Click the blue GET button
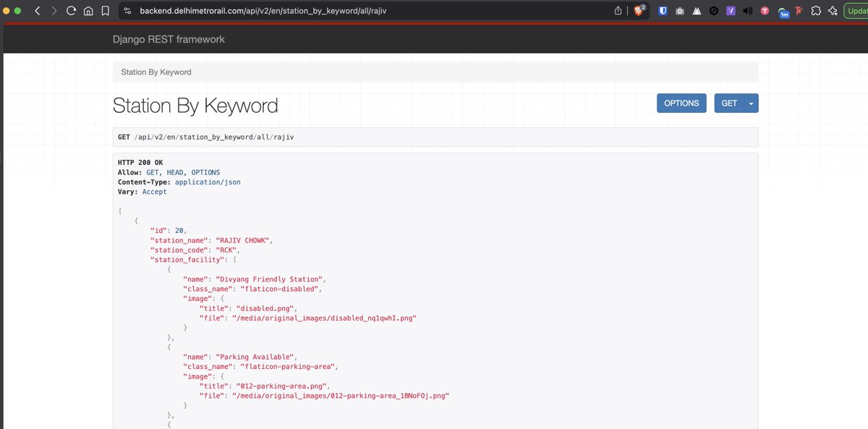Image resolution: width=868 pixels, height=429 pixels. (729, 103)
